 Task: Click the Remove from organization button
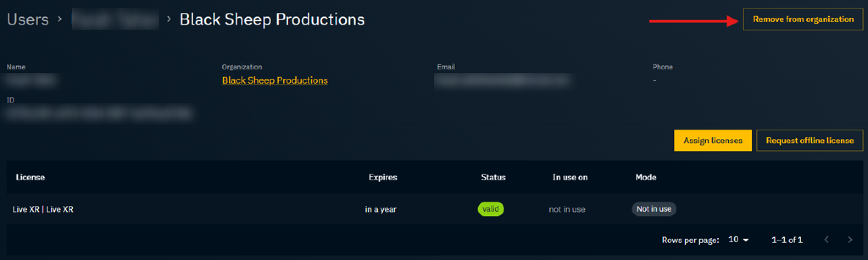coord(803,19)
